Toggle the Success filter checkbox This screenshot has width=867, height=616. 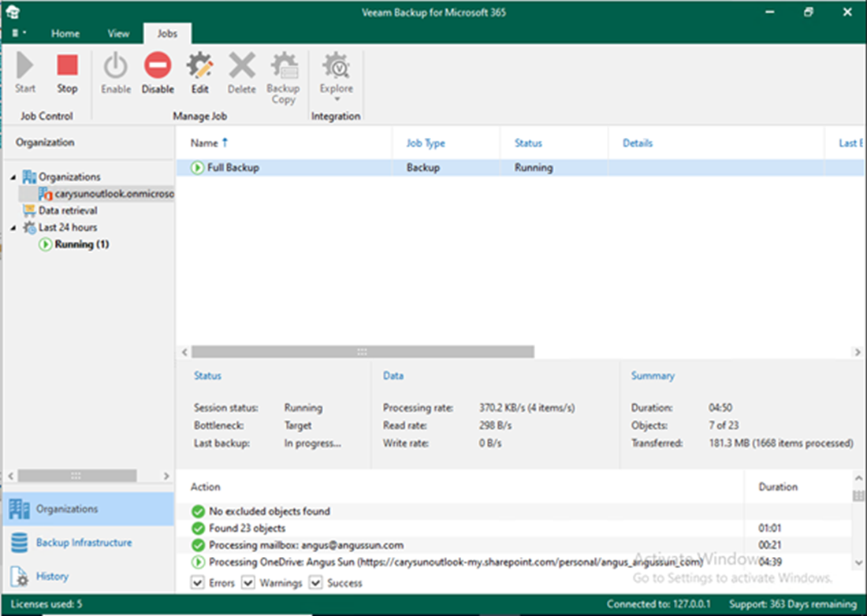pyautogui.click(x=316, y=582)
